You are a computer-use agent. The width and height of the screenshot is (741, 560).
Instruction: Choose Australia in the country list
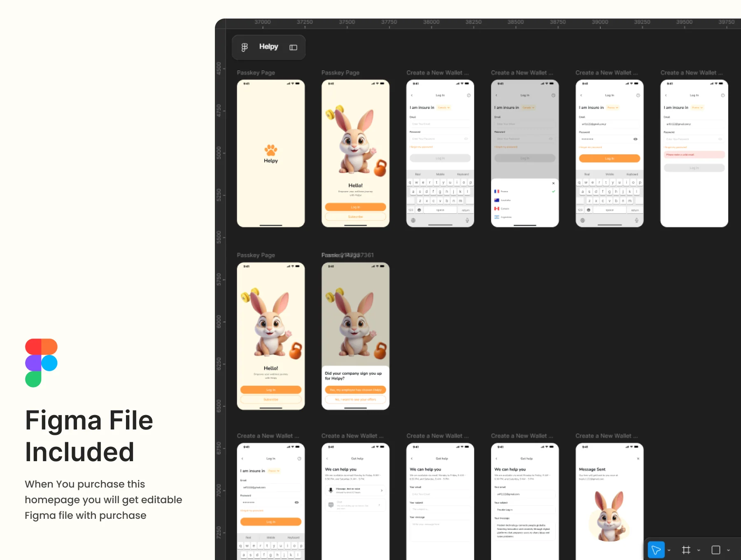point(524,200)
